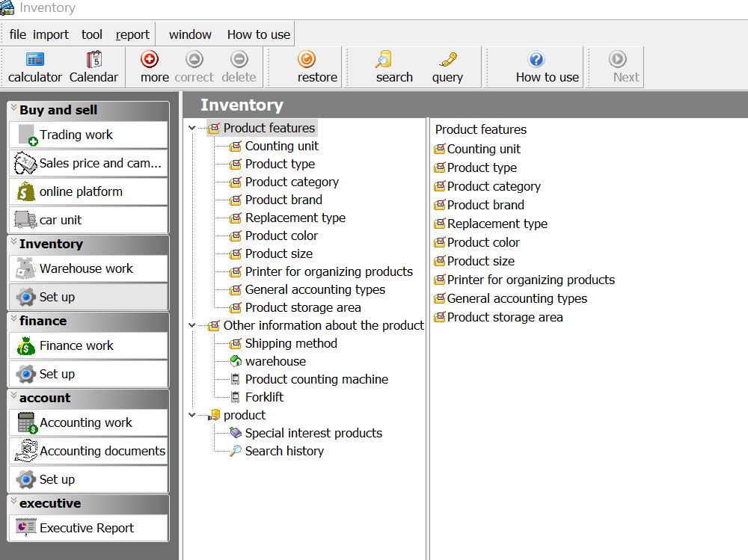Click the orange restore icon

point(307,60)
